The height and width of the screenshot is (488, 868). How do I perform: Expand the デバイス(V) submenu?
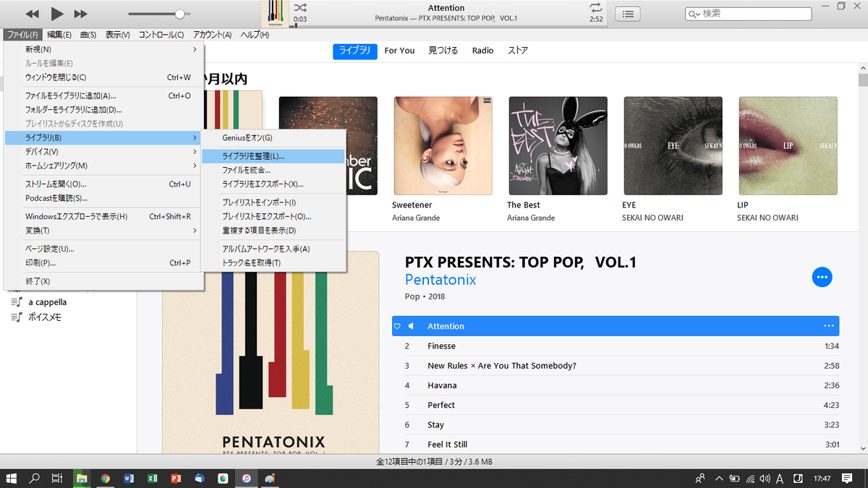(x=104, y=152)
